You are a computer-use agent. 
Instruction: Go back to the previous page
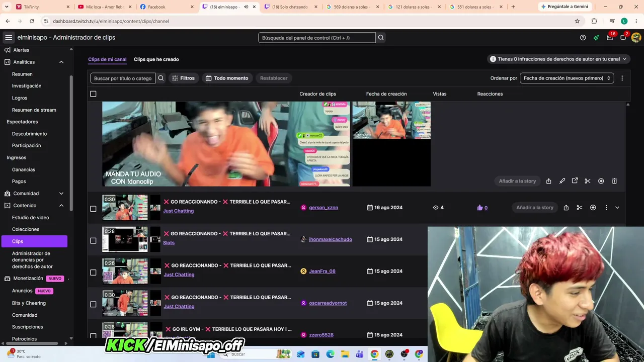[x=8, y=21]
